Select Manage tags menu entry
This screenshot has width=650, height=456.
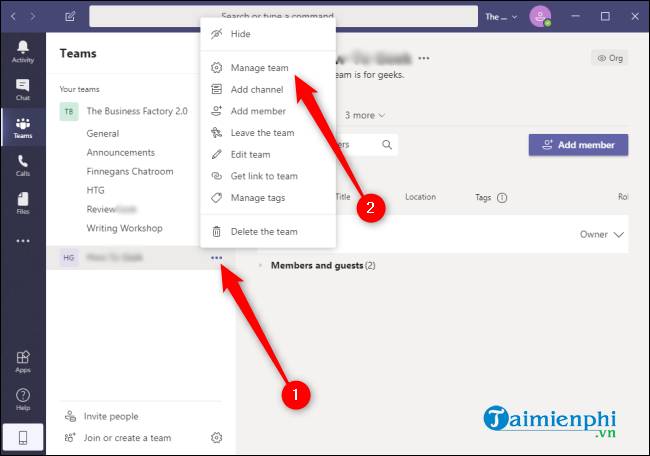(268, 198)
